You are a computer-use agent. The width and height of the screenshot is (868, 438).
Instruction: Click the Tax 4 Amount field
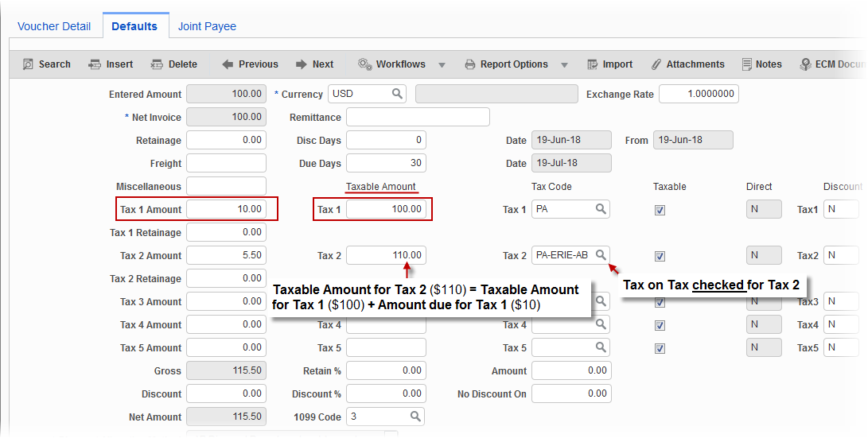227,324
